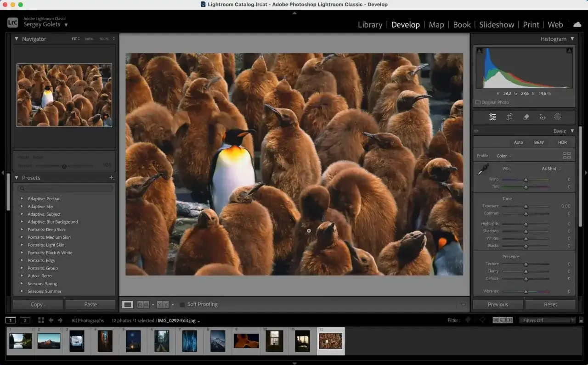Convert the photo with the B&W toggle
Screen dimensions: 588x365
click(538, 142)
